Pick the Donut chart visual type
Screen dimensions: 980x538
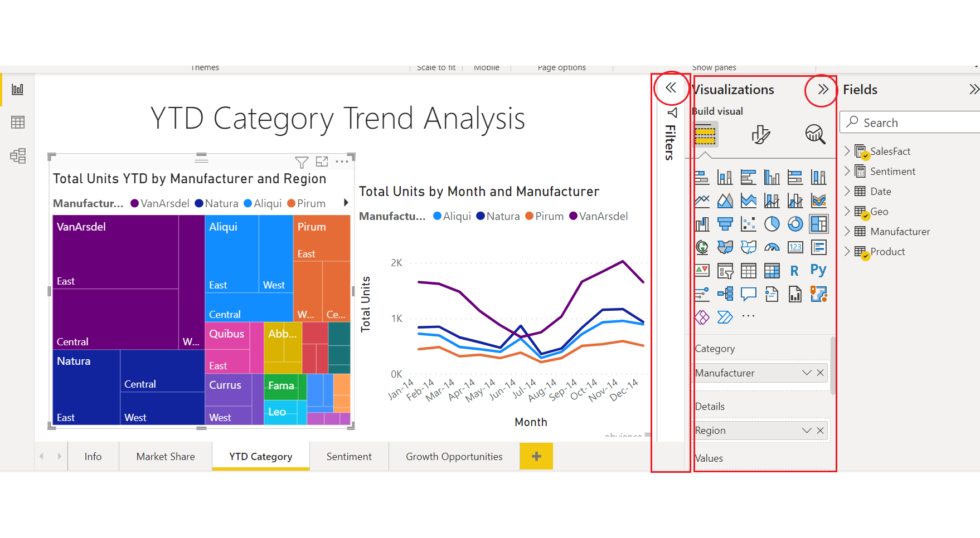coord(795,224)
